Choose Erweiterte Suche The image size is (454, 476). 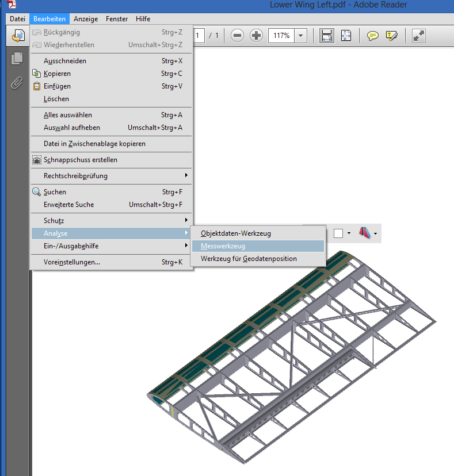click(x=112, y=205)
